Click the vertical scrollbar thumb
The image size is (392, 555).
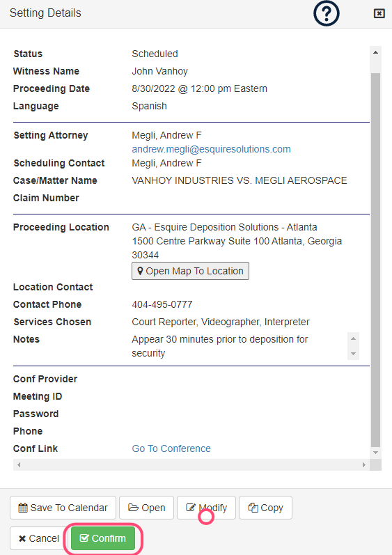pos(376,260)
